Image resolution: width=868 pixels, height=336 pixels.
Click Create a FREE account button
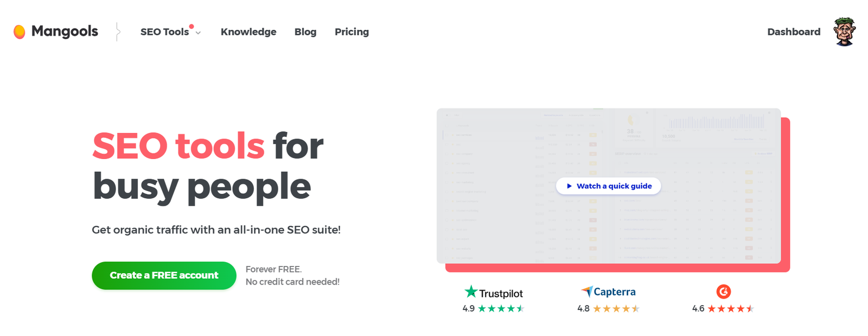click(164, 276)
